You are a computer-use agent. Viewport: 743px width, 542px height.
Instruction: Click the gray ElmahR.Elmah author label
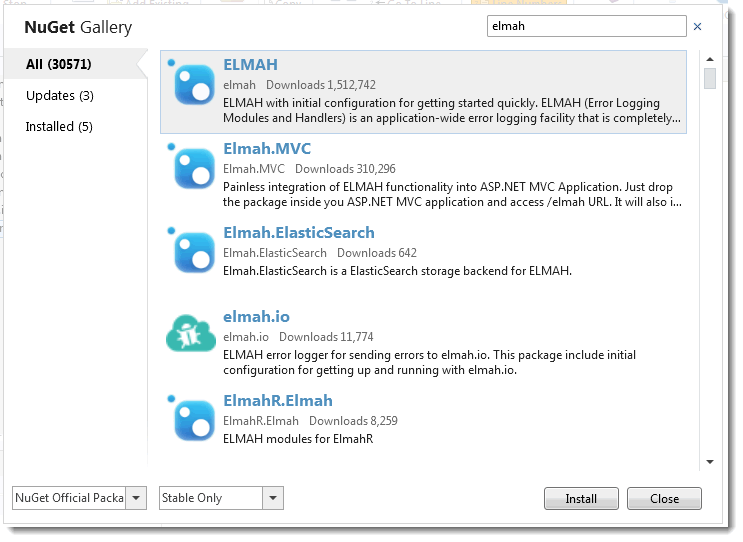(x=261, y=421)
